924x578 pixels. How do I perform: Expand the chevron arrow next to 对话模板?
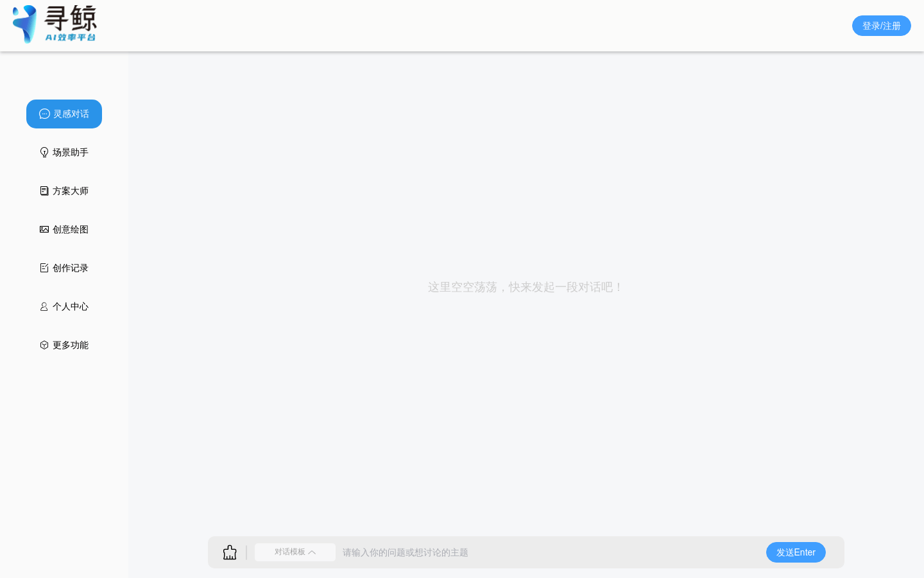(x=312, y=552)
